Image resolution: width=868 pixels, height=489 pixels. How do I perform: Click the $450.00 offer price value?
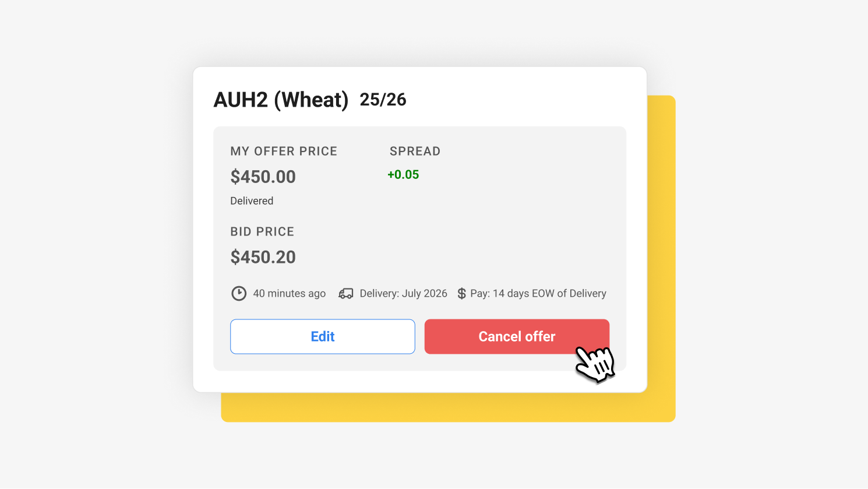pos(263,177)
